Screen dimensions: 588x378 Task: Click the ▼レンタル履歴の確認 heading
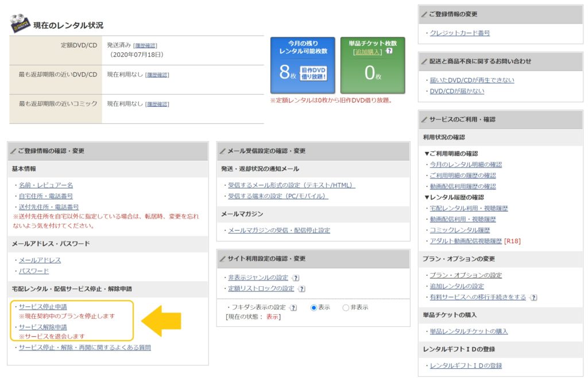[454, 197]
